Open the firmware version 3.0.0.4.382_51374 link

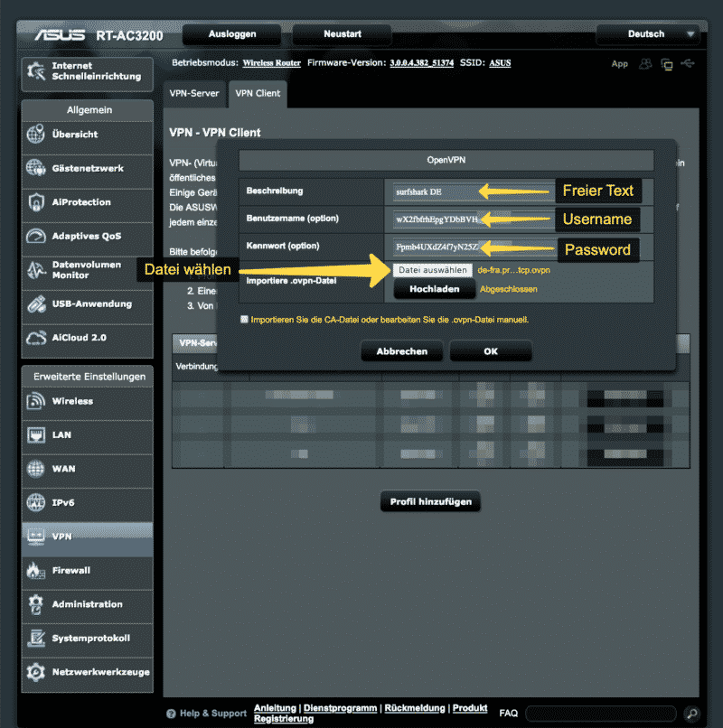(x=421, y=63)
